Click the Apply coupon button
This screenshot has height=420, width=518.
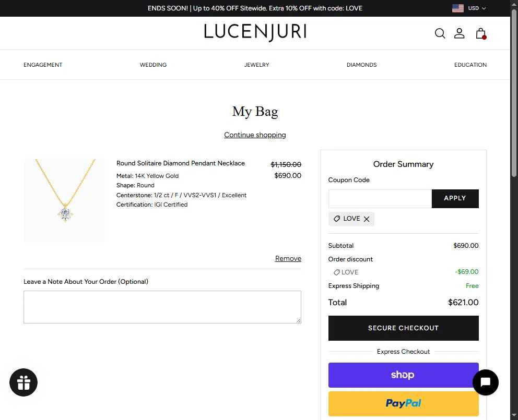(455, 198)
